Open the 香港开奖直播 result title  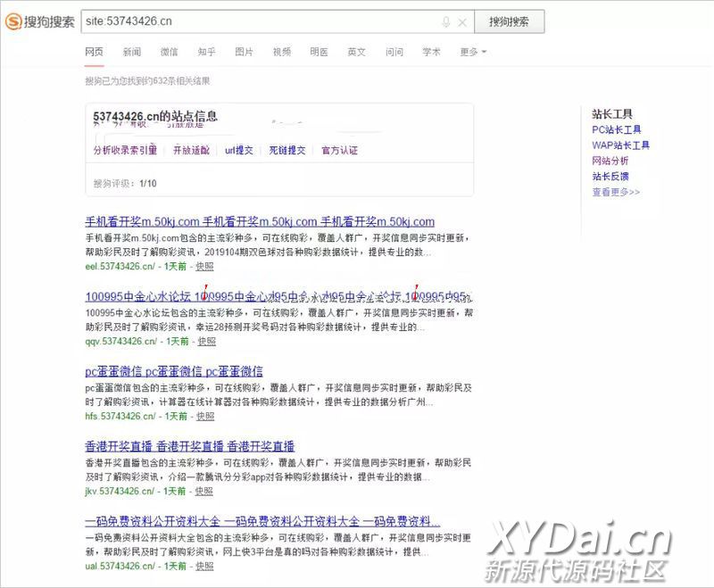pyautogui.click(x=189, y=446)
